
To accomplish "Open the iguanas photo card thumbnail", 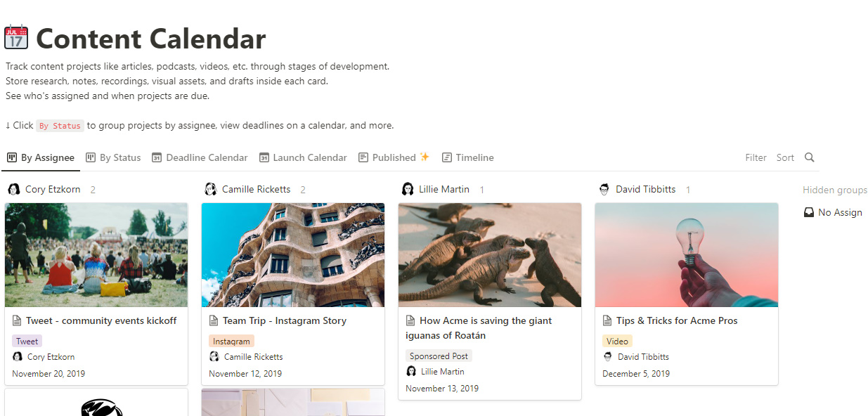I will click(490, 255).
